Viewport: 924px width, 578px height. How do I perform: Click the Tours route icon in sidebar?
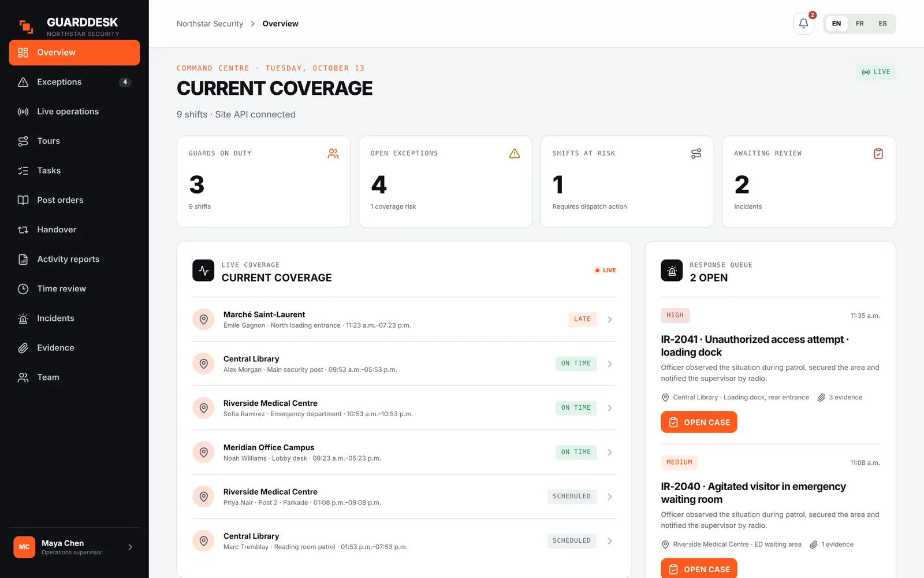coord(23,141)
